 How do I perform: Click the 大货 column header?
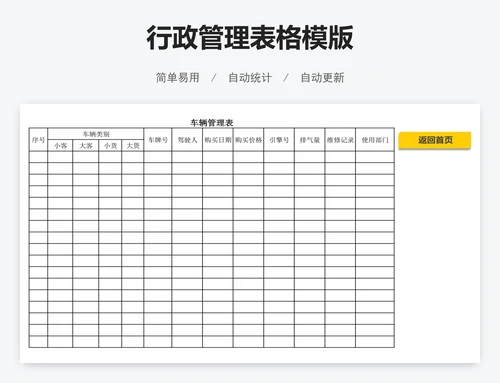[133, 146]
